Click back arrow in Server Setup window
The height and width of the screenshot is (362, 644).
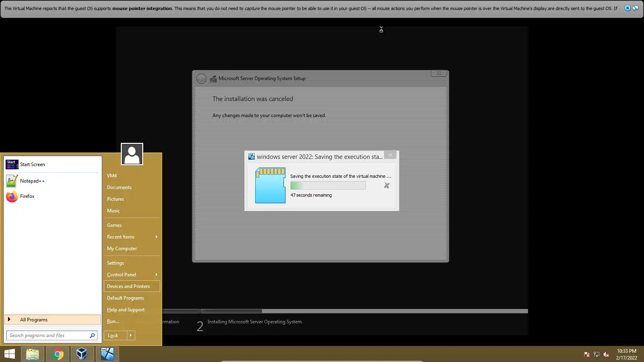coord(201,79)
